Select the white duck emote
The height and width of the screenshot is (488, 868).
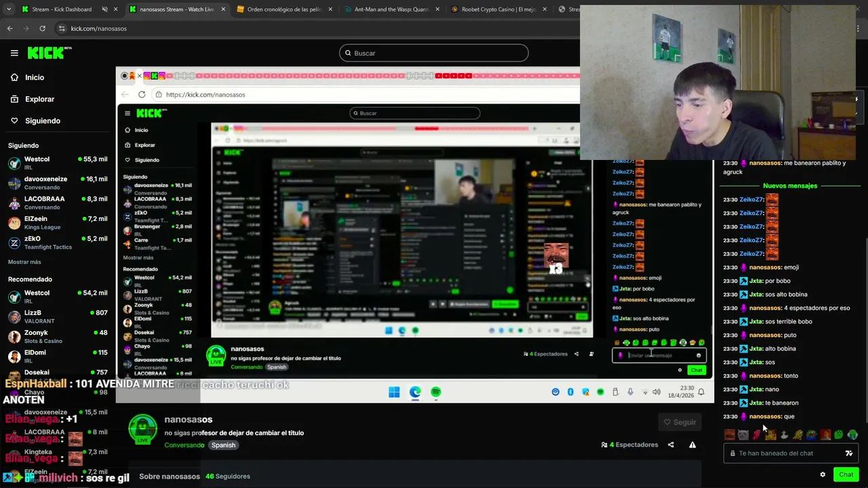(x=784, y=434)
